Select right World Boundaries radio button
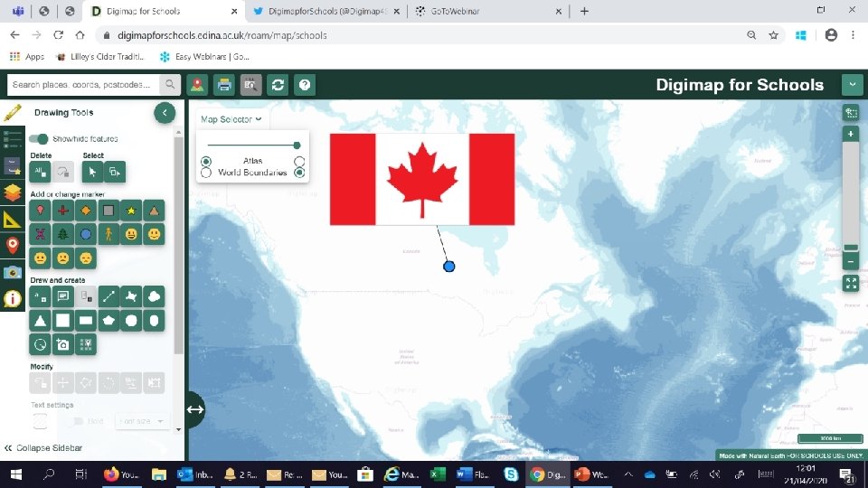This screenshot has width=868, height=488. coord(299,173)
